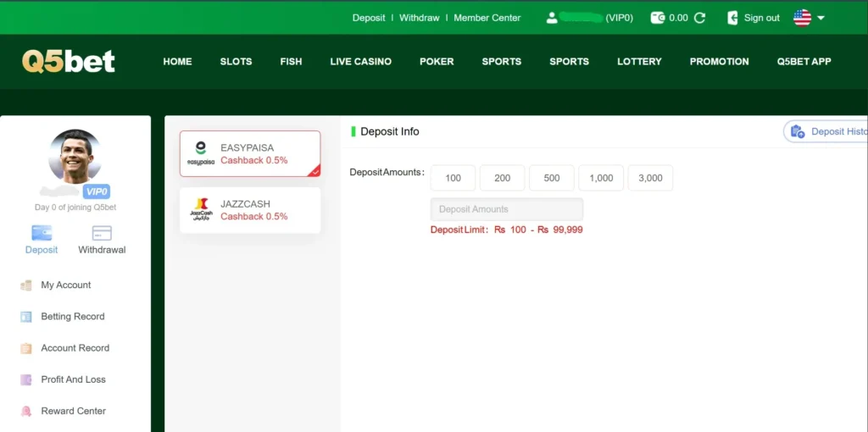This screenshot has width=868, height=432.
Task: Click the Betting Record sidebar icon
Action: coord(26,317)
